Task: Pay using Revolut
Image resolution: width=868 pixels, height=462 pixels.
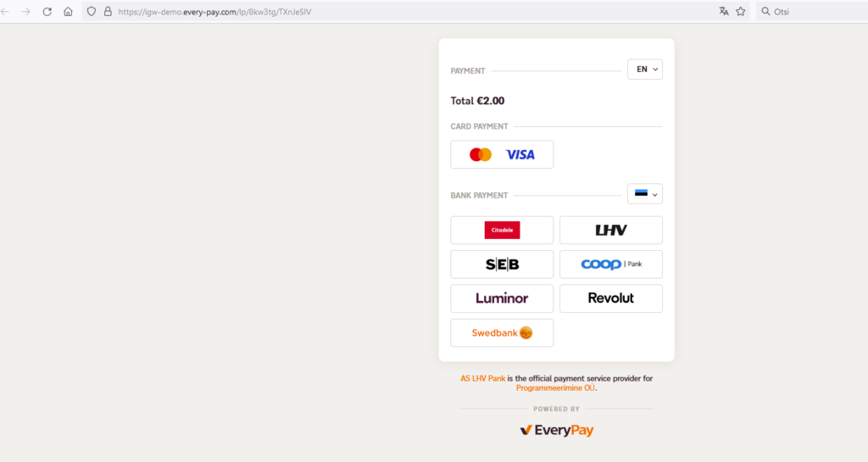Action: click(x=610, y=298)
